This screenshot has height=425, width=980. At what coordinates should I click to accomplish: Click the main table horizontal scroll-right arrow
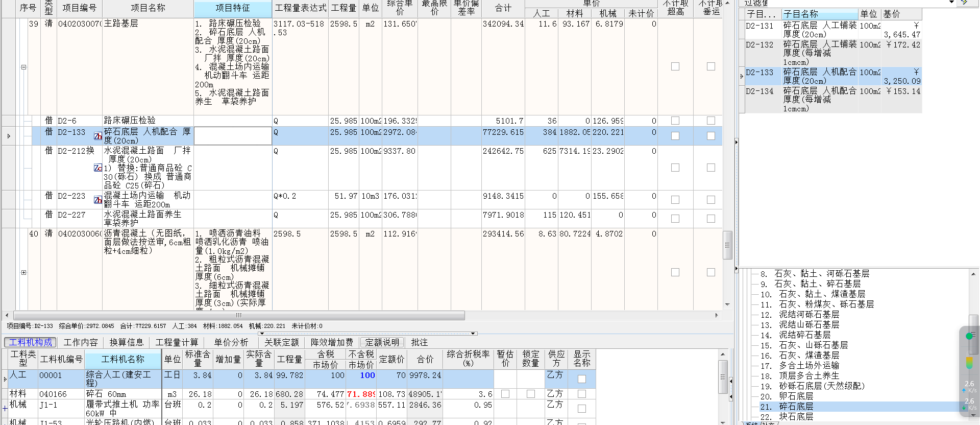click(717, 315)
